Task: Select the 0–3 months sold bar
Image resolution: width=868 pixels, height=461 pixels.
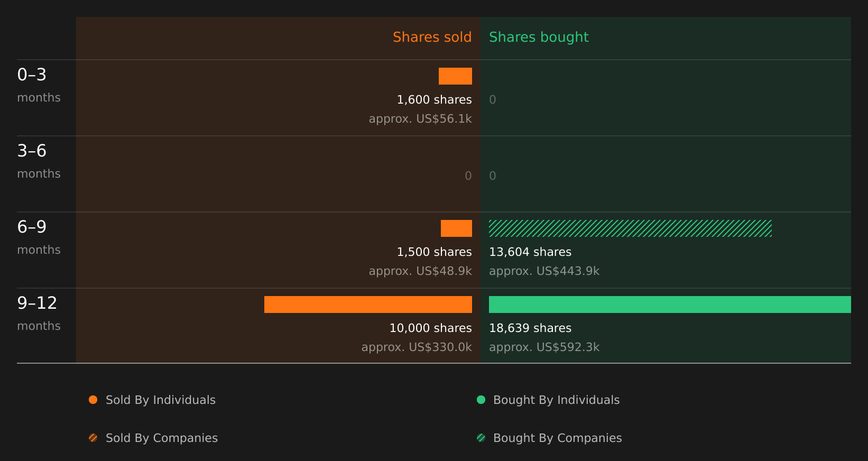Action: click(455, 76)
